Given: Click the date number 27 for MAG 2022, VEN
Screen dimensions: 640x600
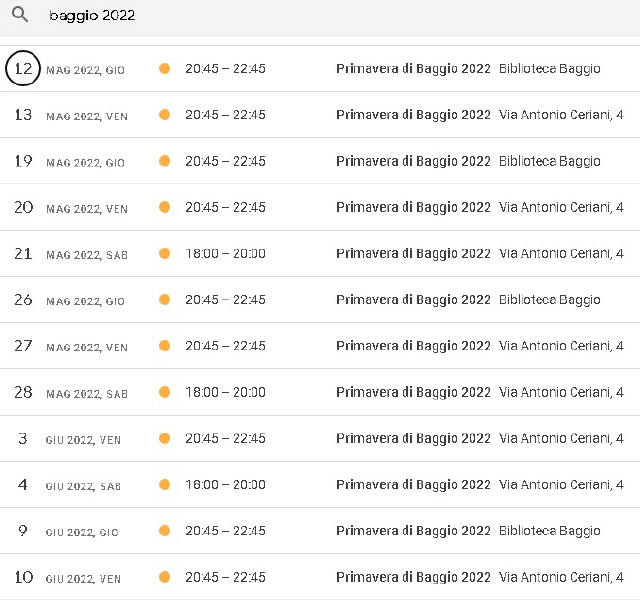Looking at the screenshot, I should pos(23,346).
